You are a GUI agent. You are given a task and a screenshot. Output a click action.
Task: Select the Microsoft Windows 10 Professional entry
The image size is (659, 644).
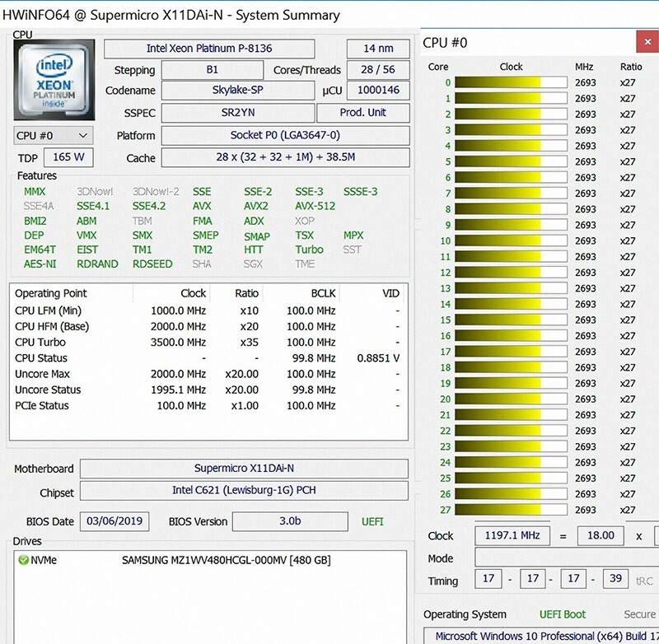pos(540,633)
